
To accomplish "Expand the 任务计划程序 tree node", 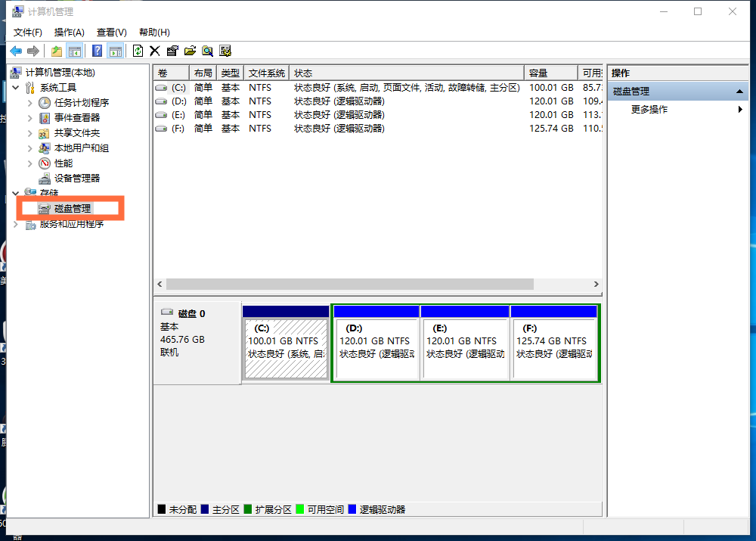I will [30, 103].
